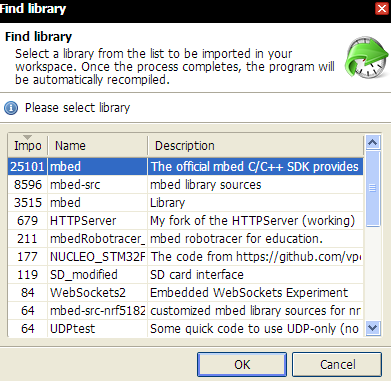This screenshot has width=391, height=381.
Task: Click the import count 211 cell
Action: 28,238
